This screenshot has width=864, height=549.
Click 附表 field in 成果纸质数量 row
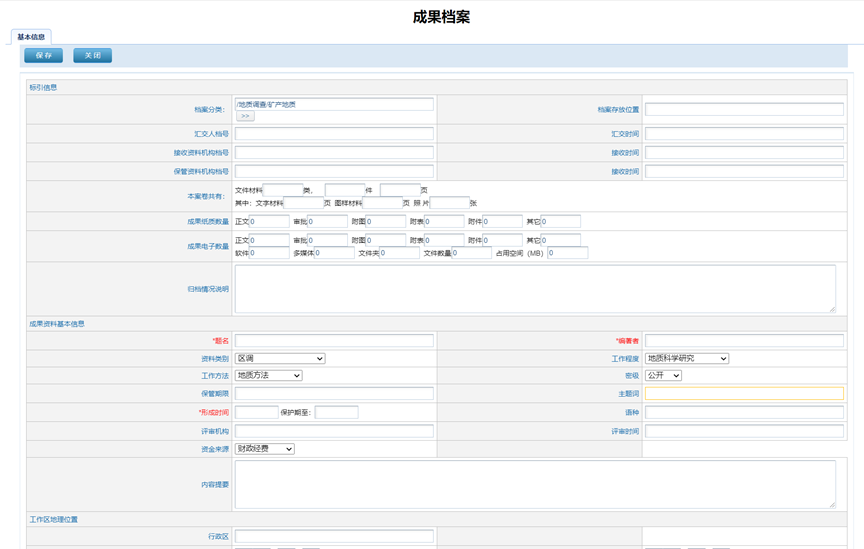(x=444, y=222)
